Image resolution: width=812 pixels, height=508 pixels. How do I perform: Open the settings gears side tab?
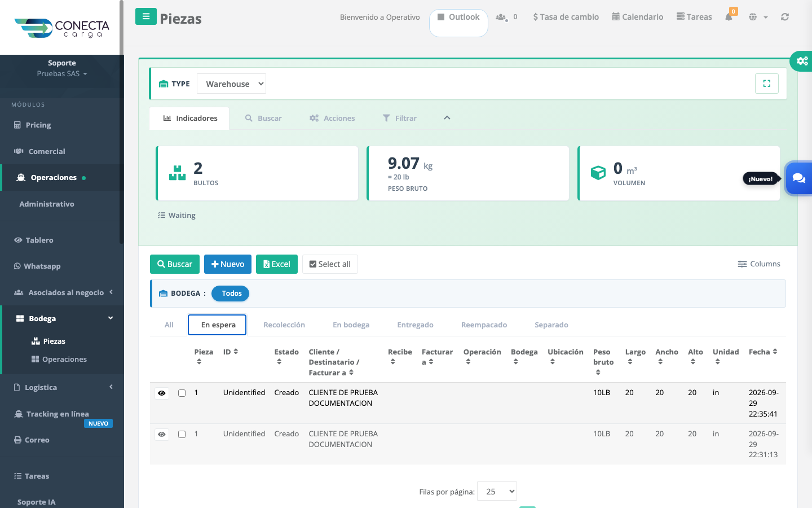(x=801, y=61)
